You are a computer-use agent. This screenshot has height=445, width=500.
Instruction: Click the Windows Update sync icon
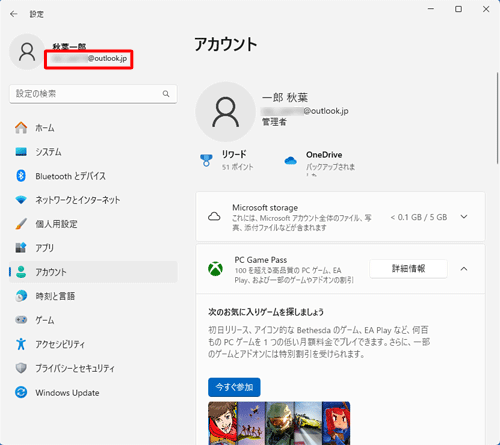[x=21, y=392]
